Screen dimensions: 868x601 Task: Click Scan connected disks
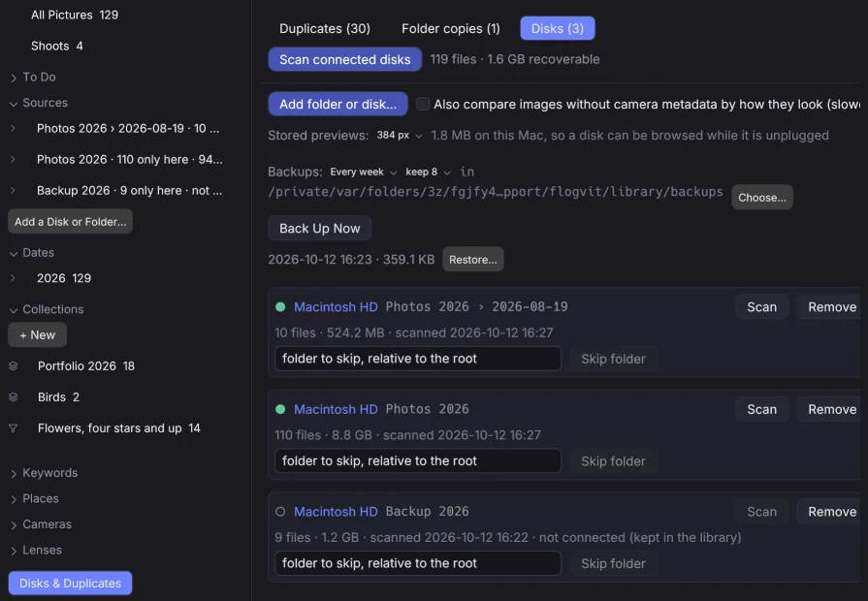(345, 59)
